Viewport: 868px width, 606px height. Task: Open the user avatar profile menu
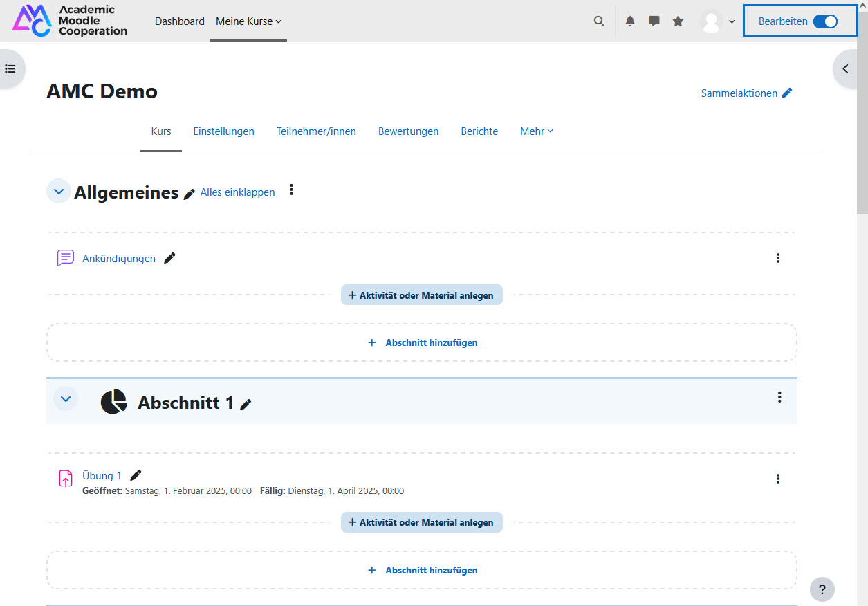pyautogui.click(x=717, y=21)
